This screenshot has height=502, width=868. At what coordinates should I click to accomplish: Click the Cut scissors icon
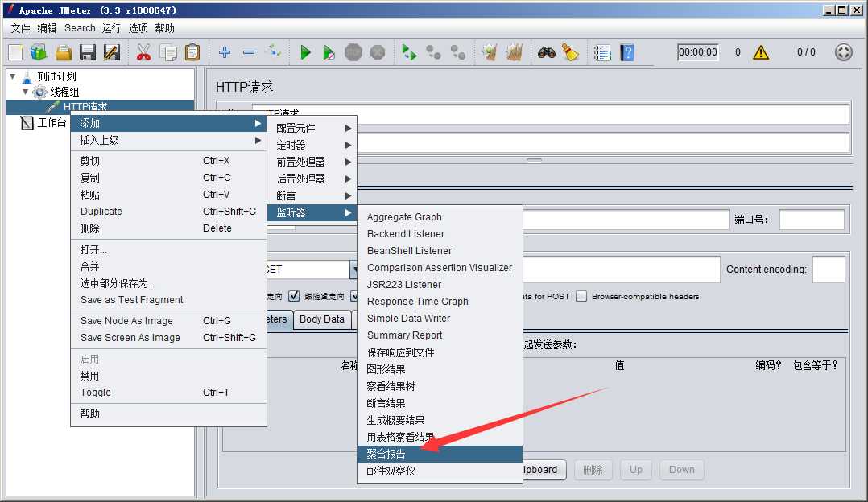coord(143,52)
